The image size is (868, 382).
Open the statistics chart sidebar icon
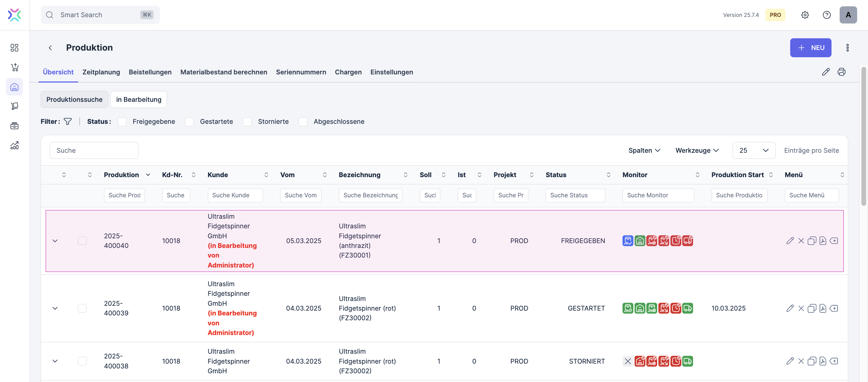point(14,146)
